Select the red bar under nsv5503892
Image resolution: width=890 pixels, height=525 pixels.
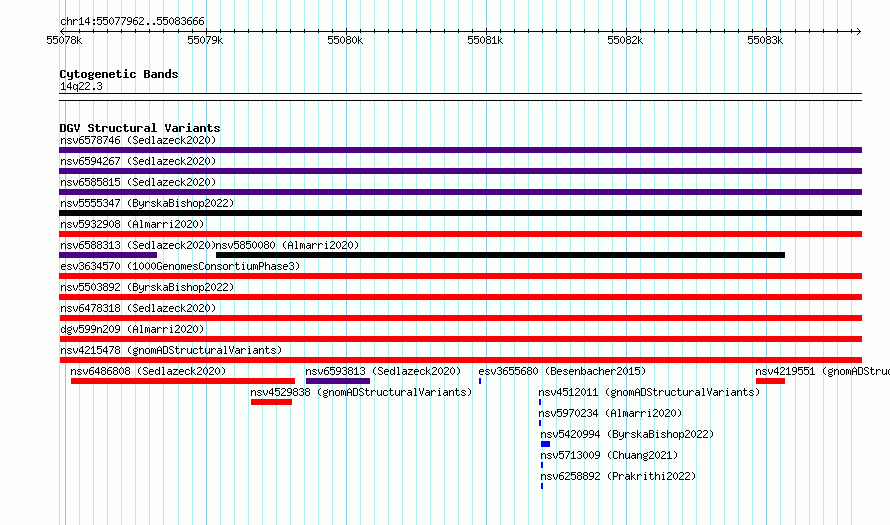pyautogui.click(x=460, y=297)
